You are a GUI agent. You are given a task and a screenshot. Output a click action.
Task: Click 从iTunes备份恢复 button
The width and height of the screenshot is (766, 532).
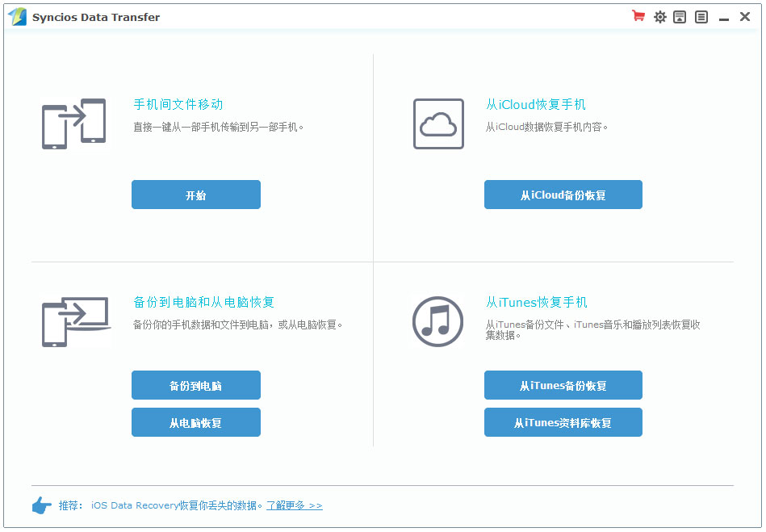click(x=563, y=385)
